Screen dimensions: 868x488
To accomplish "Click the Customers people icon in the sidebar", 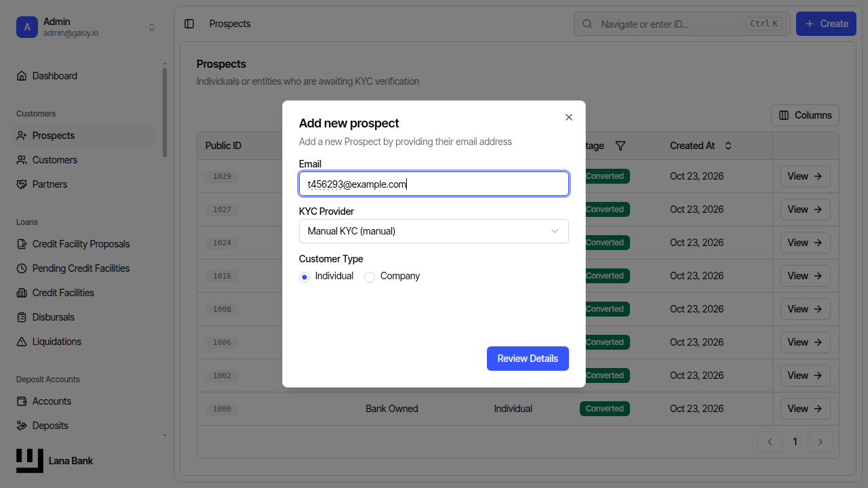I will tap(22, 160).
